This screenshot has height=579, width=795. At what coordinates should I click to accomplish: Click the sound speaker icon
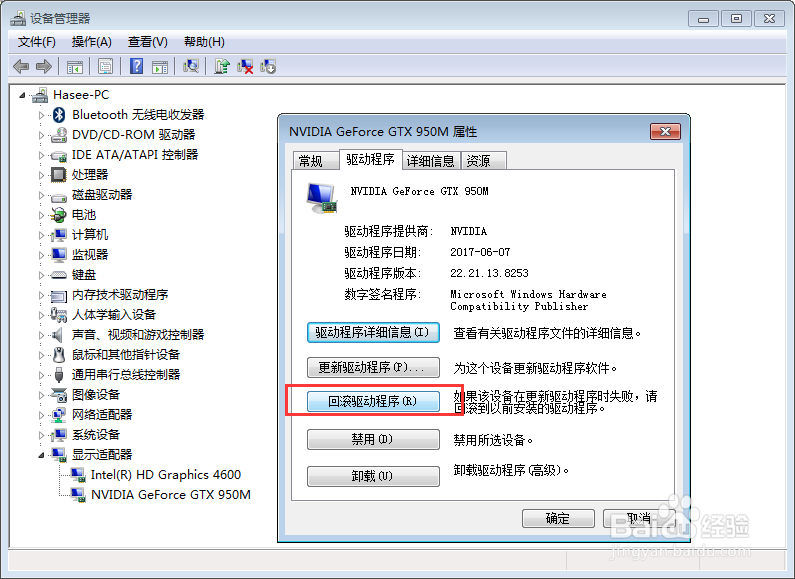(x=58, y=335)
